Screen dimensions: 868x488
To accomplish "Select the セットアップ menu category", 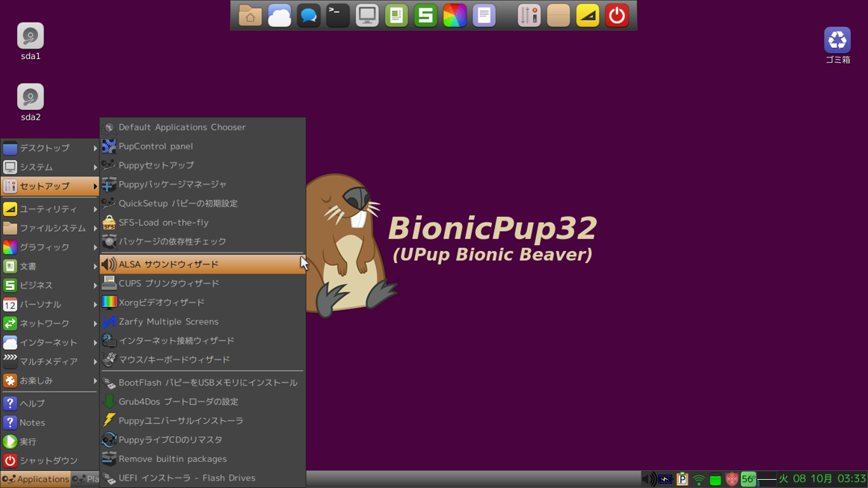I will [50, 187].
